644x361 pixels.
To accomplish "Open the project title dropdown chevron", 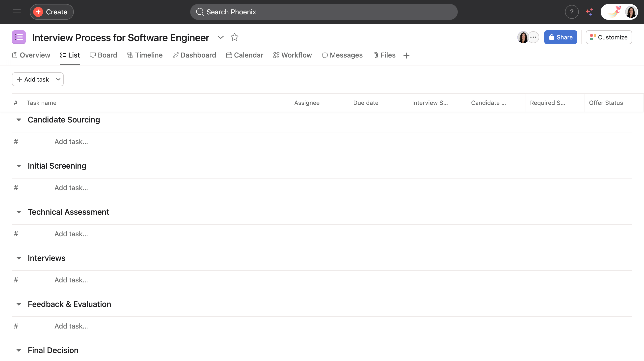I will pyautogui.click(x=220, y=37).
